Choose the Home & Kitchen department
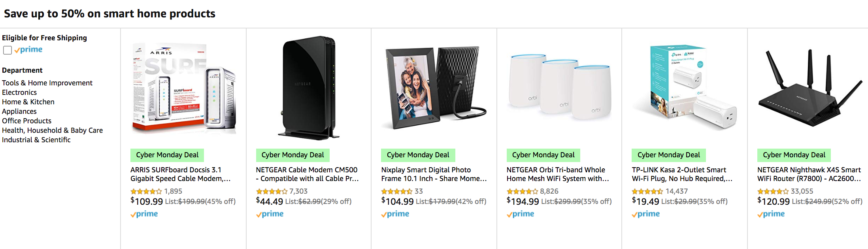The width and height of the screenshot is (868, 249). (28, 102)
